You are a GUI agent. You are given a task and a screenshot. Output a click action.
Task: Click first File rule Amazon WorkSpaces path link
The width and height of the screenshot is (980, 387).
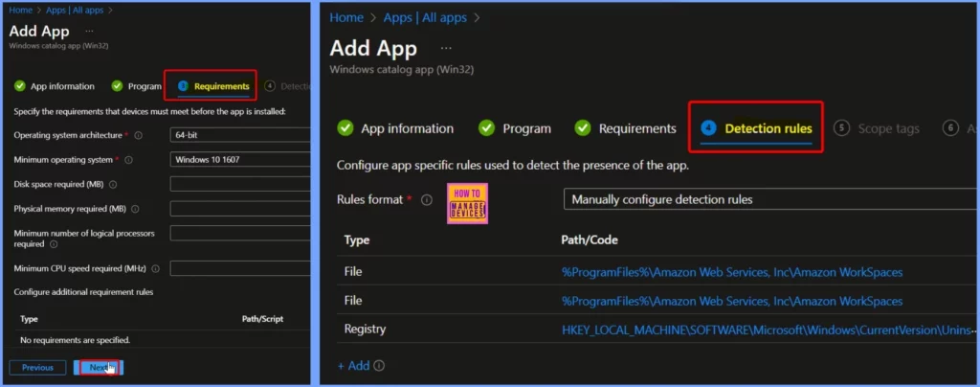[x=732, y=272]
